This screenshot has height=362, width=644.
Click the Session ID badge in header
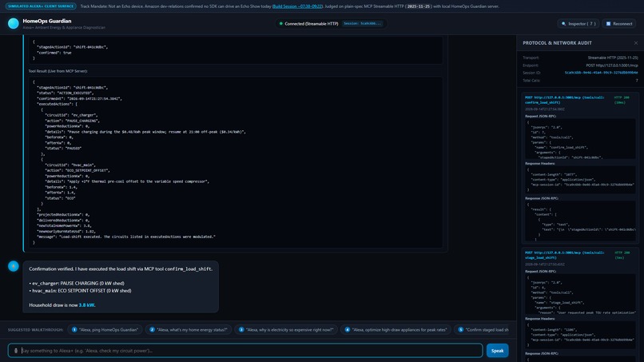[x=362, y=23]
